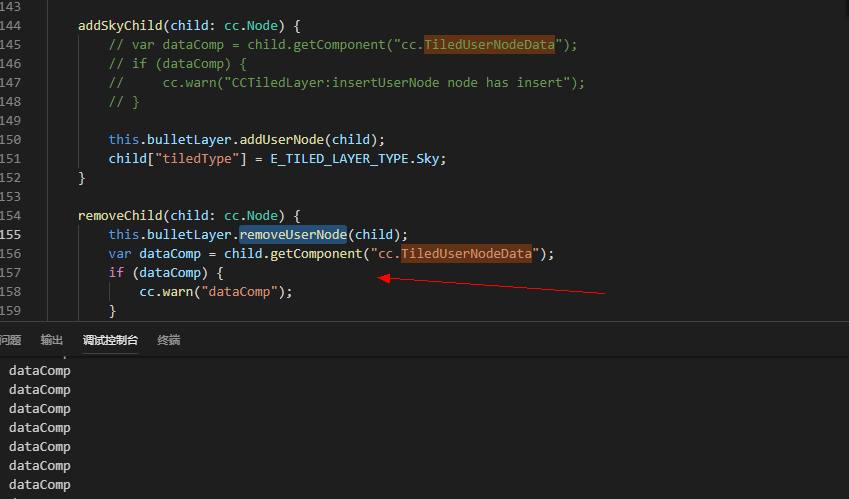The height and width of the screenshot is (499, 849).
Task: Click line number 155 in the gutter
Action: tap(10, 234)
